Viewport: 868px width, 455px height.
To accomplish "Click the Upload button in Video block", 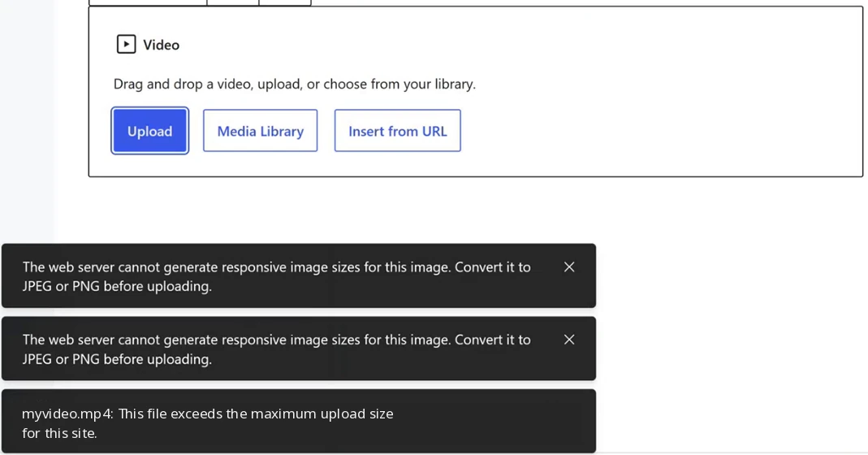I will (150, 131).
